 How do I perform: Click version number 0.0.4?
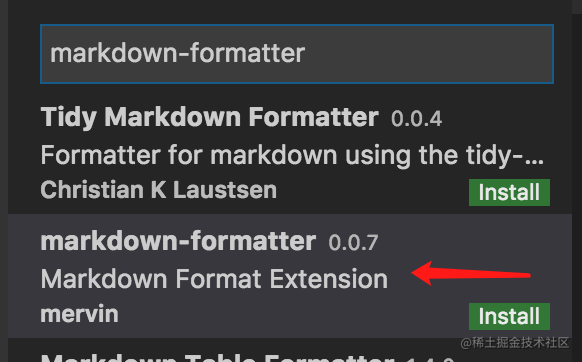[x=416, y=119]
